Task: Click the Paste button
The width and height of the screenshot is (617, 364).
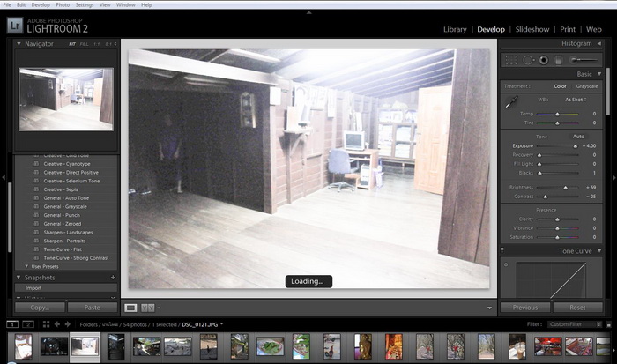Action: pyautogui.click(x=92, y=308)
